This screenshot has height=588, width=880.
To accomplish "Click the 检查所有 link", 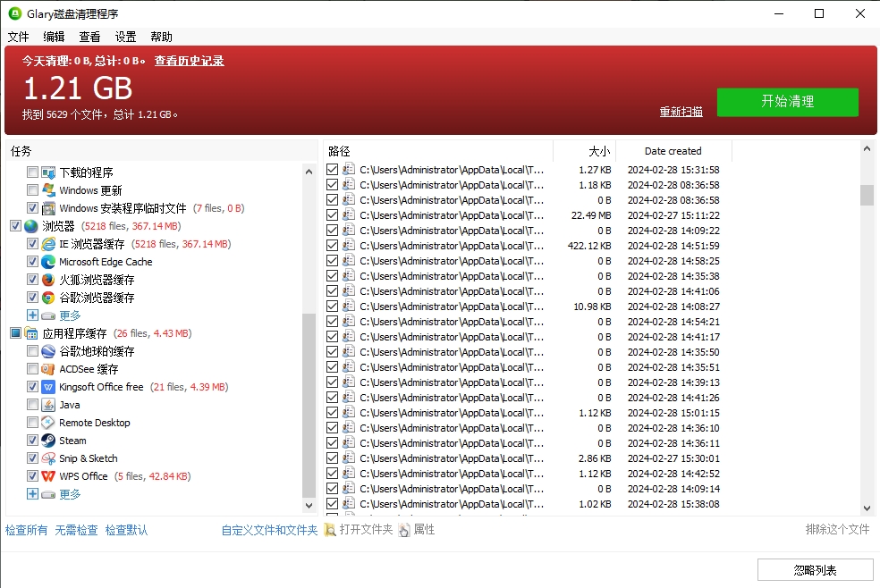I will (x=26, y=530).
